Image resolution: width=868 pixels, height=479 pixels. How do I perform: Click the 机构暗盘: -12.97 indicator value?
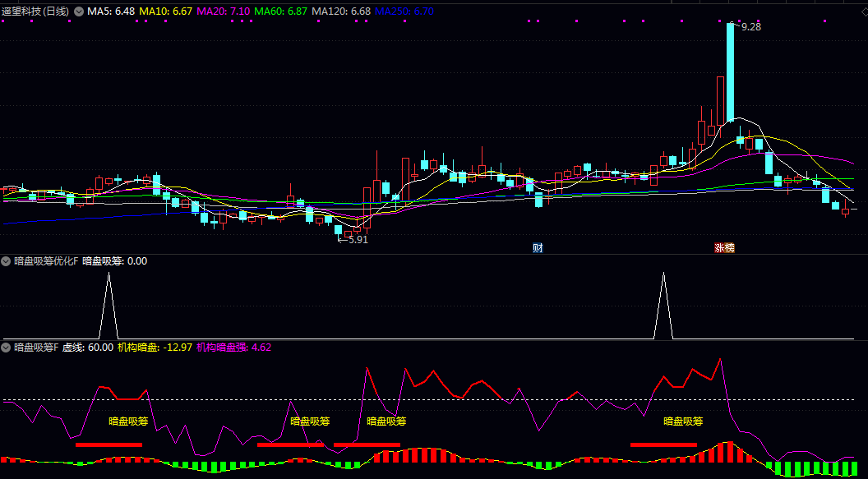155,348
